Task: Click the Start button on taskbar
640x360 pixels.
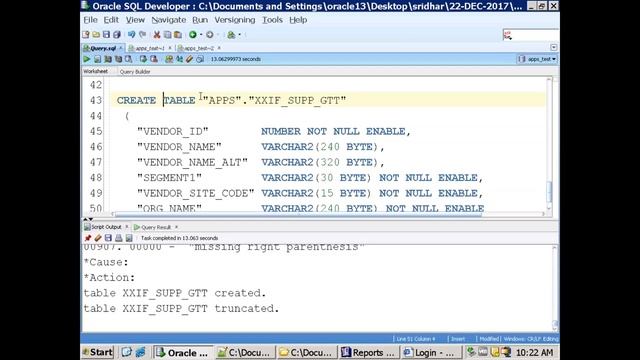Action: (98, 352)
